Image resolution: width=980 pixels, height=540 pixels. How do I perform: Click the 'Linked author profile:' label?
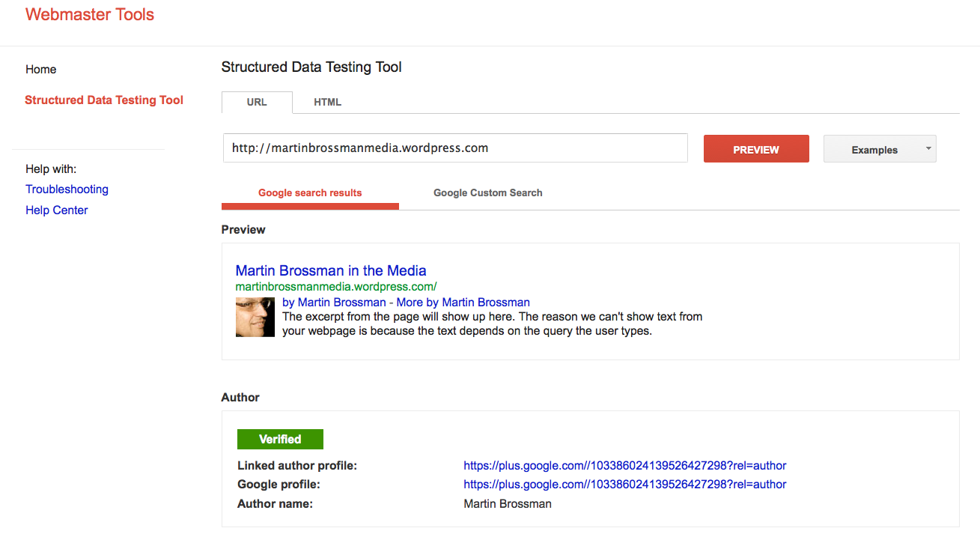tap(297, 466)
